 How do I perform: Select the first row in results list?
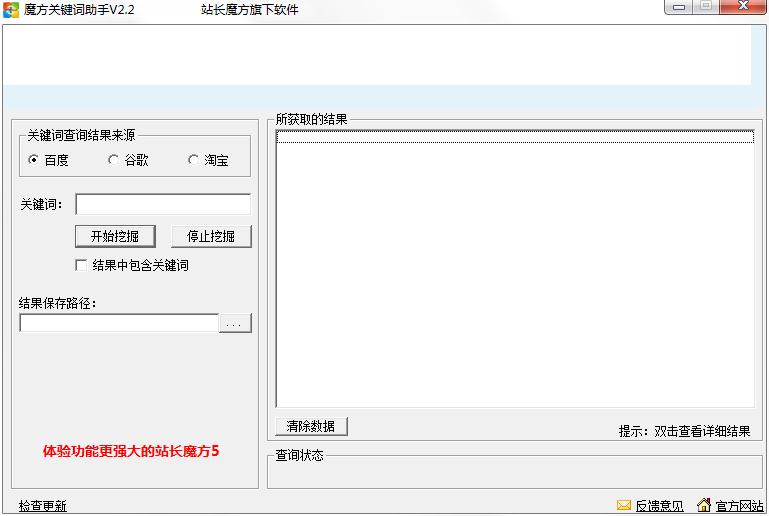tap(515, 137)
